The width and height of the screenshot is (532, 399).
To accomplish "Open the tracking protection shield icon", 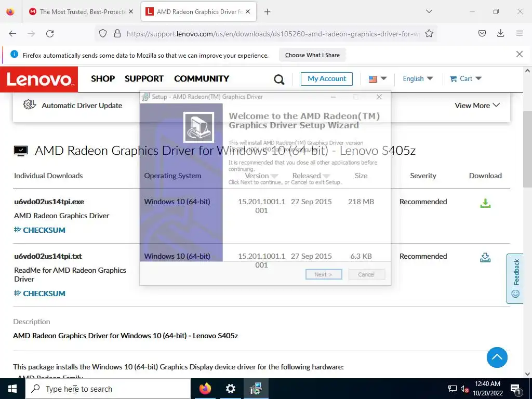I will point(103,34).
